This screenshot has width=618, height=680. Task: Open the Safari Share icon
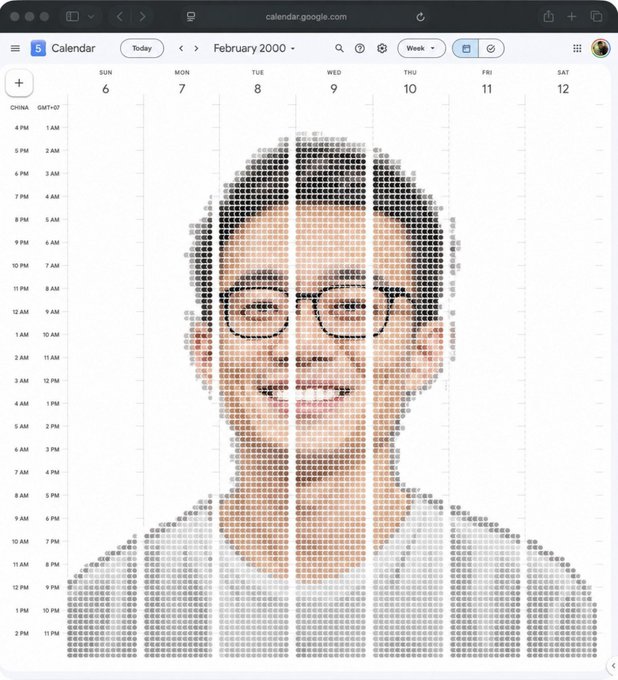(549, 16)
